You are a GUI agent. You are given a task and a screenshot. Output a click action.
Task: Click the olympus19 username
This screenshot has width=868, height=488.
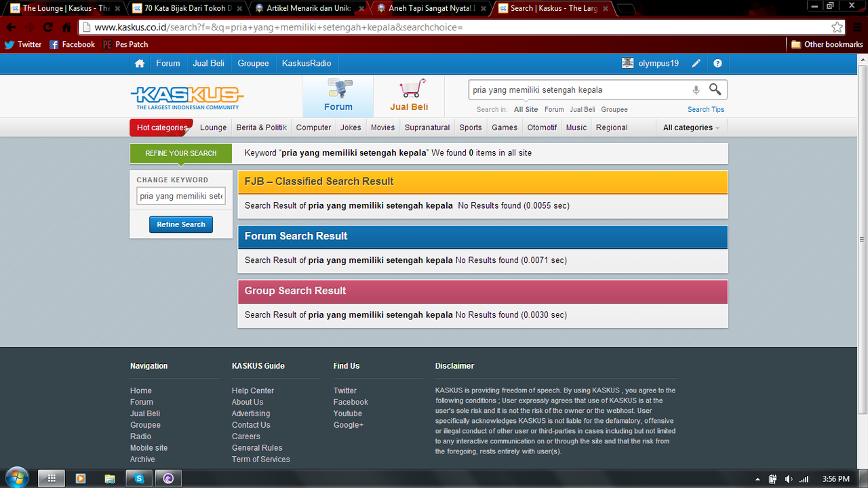pos(658,63)
